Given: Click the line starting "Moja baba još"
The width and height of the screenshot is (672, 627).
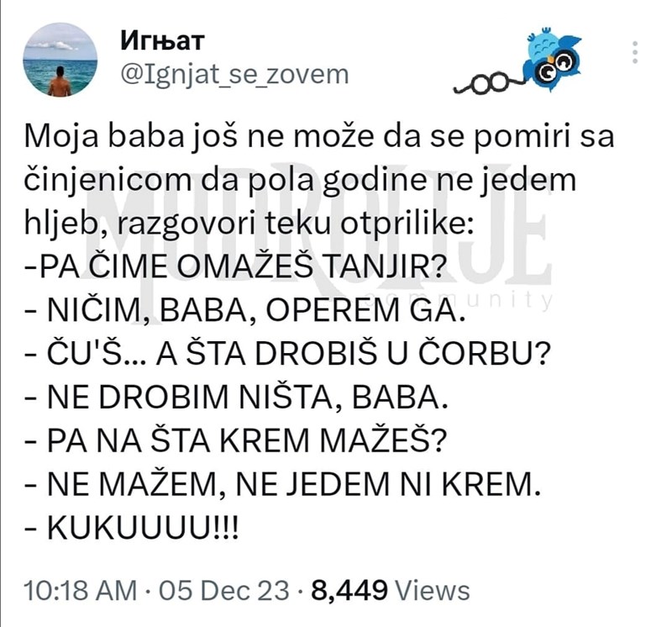Looking at the screenshot, I should (x=320, y=137).
